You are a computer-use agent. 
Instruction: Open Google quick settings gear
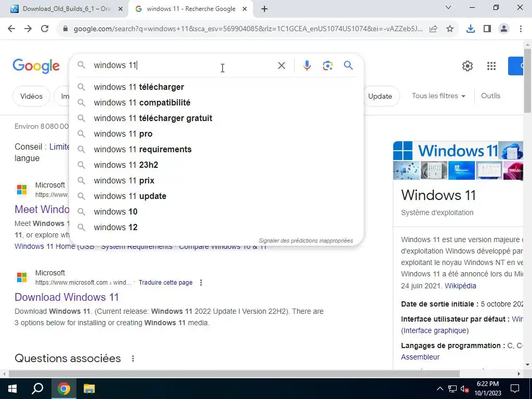468,66
